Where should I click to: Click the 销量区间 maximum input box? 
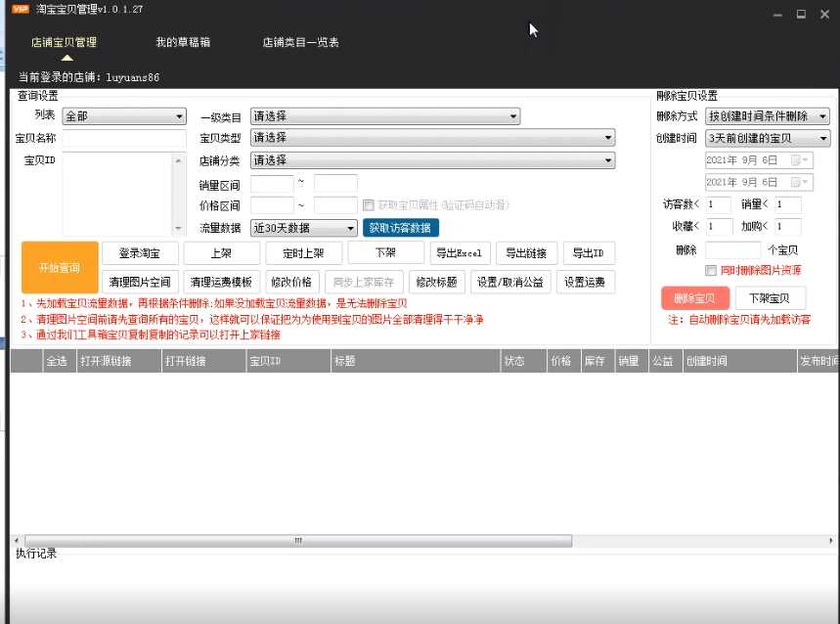click(x=335, y=183)
